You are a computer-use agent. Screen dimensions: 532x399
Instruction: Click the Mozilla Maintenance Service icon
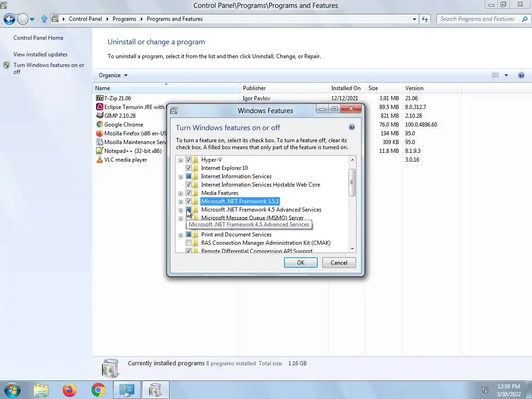(x=99, y=142)
